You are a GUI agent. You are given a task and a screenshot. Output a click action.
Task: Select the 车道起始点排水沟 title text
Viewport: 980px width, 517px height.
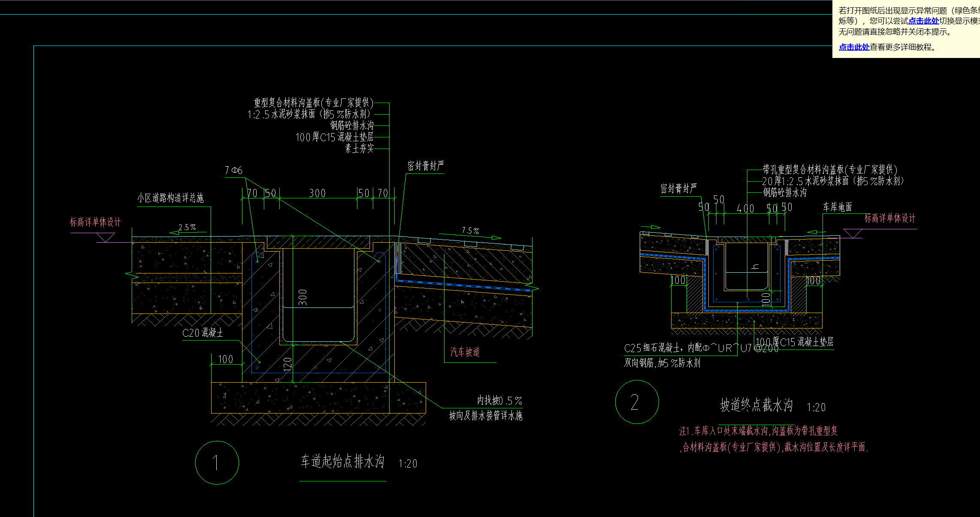pyautogui.click(x=342, y=462)
